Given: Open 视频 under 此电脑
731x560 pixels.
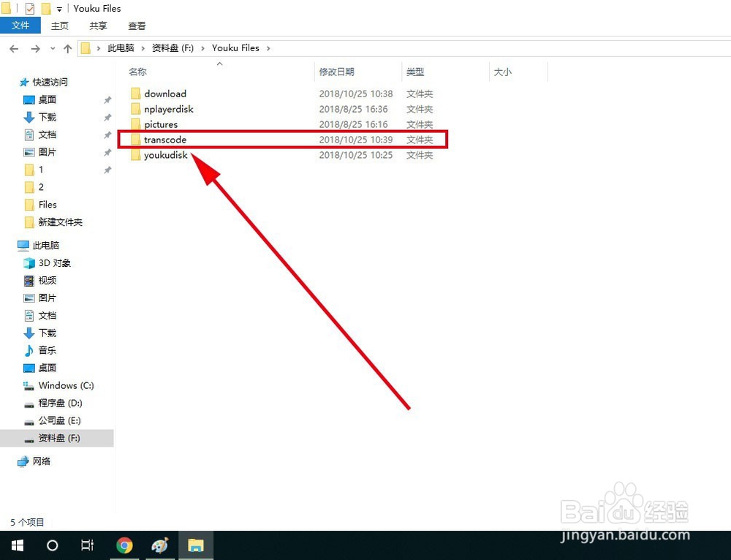Looking at the screenshot, I should click(x=47, y=280).
